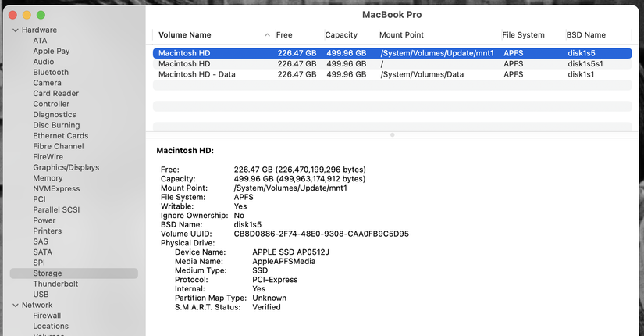Click the PCI-Express protocol value
The width and height of the screenshot is (644, 336).
275,280
